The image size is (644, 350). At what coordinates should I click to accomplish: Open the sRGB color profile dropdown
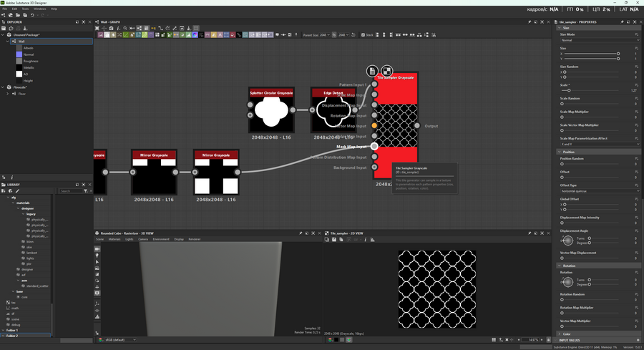120,339
